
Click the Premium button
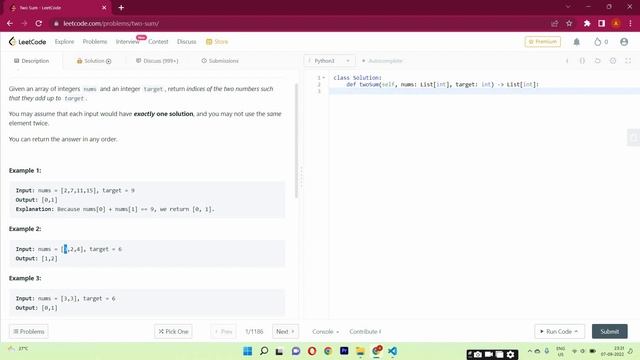[543, 42]
